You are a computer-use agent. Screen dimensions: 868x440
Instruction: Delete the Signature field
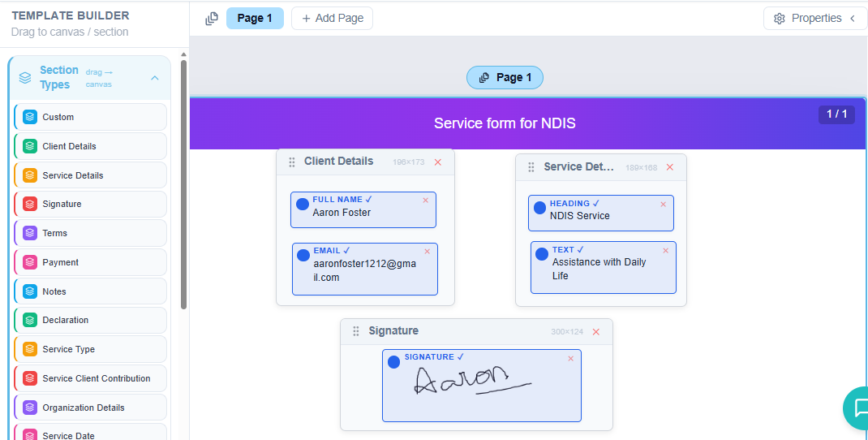571,359
